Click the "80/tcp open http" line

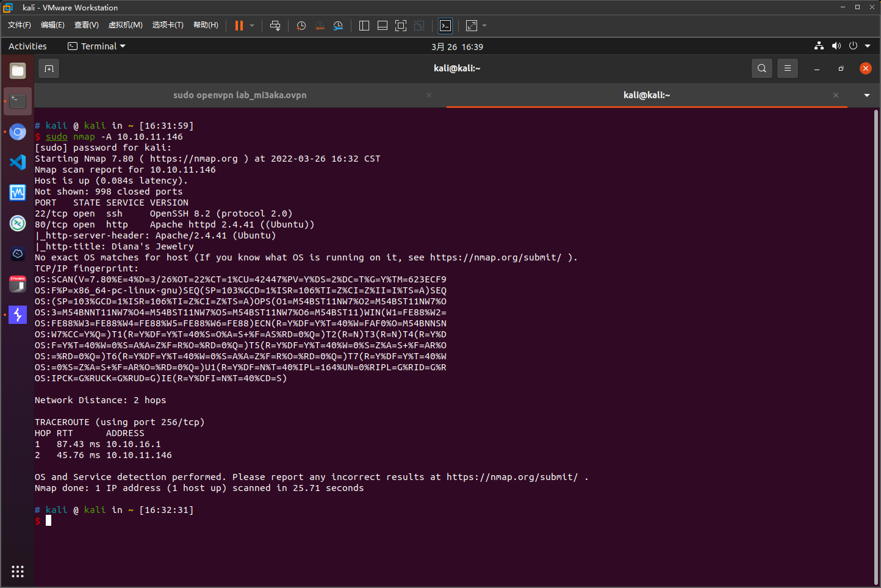tap(174, 224)
